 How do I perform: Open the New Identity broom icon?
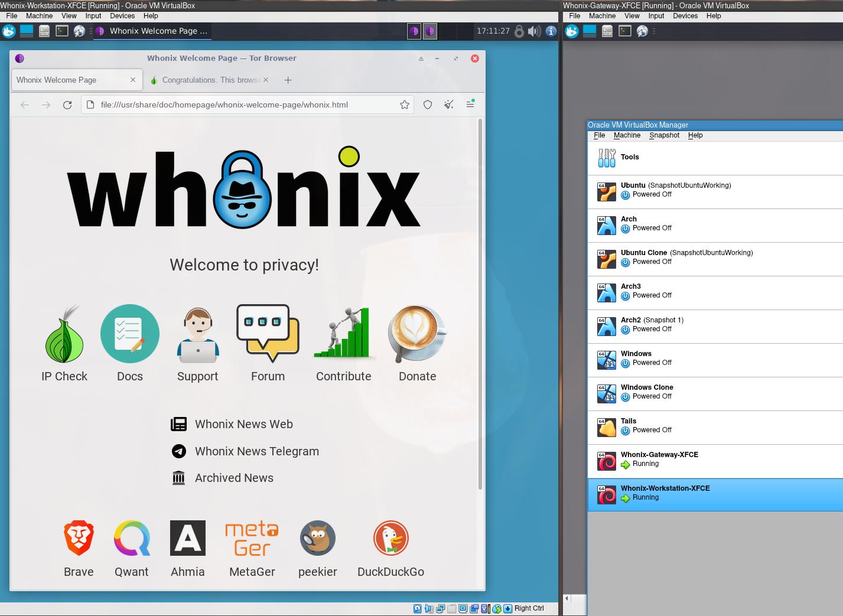(449, 105)
